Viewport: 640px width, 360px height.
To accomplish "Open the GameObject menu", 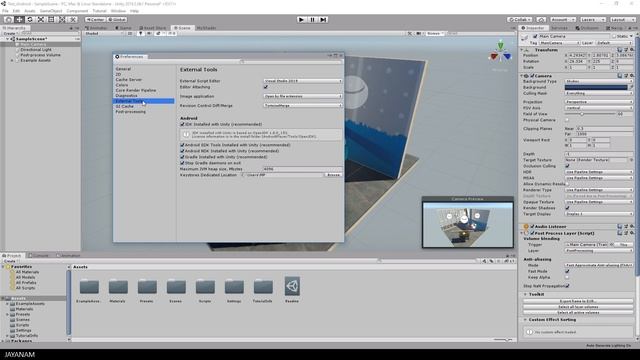I will (51, 11).
